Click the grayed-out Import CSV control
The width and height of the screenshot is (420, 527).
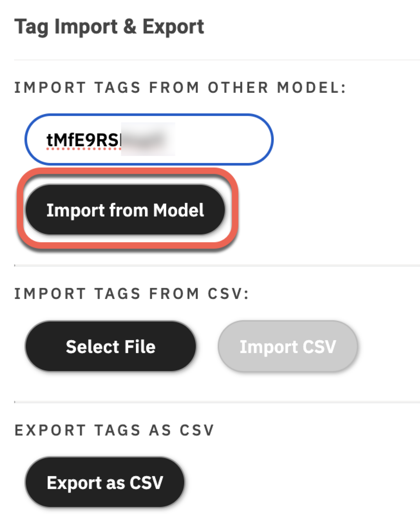pyautogui.click(x=288, y=346)
